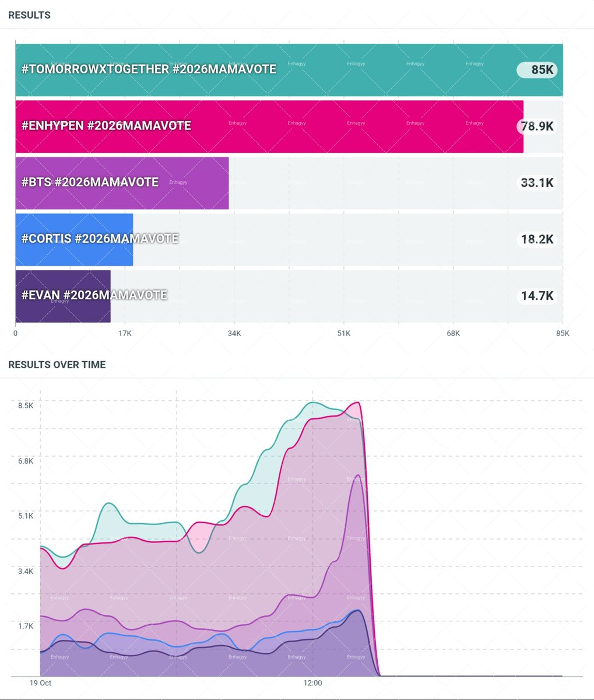
Task: Click the 5.1K y-axis label
Action: [26, 516]
